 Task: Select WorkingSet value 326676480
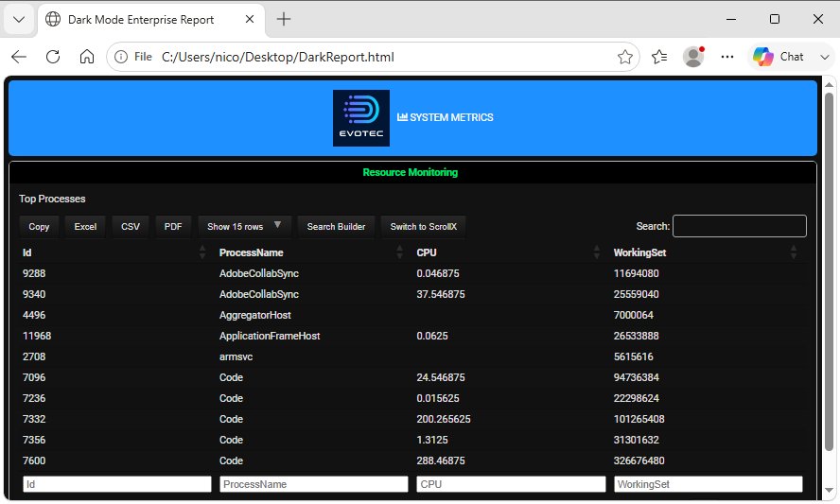[639, 461]
